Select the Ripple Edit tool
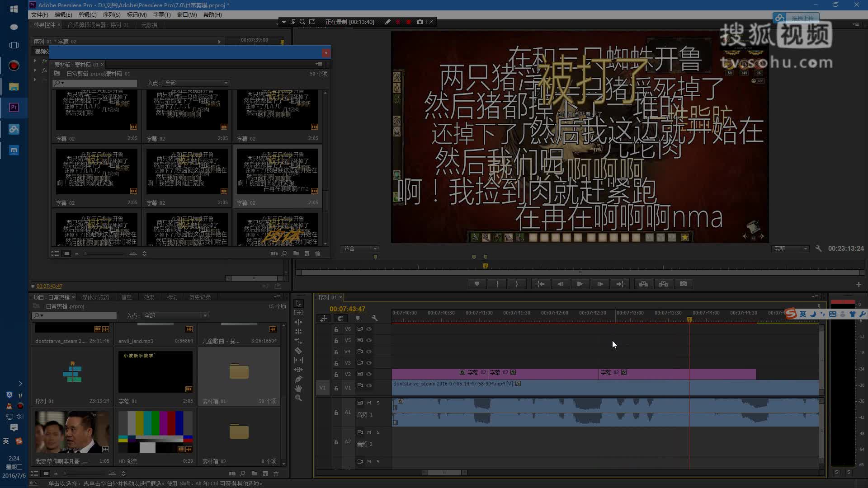The image size is (868, 488). [298, 322]
